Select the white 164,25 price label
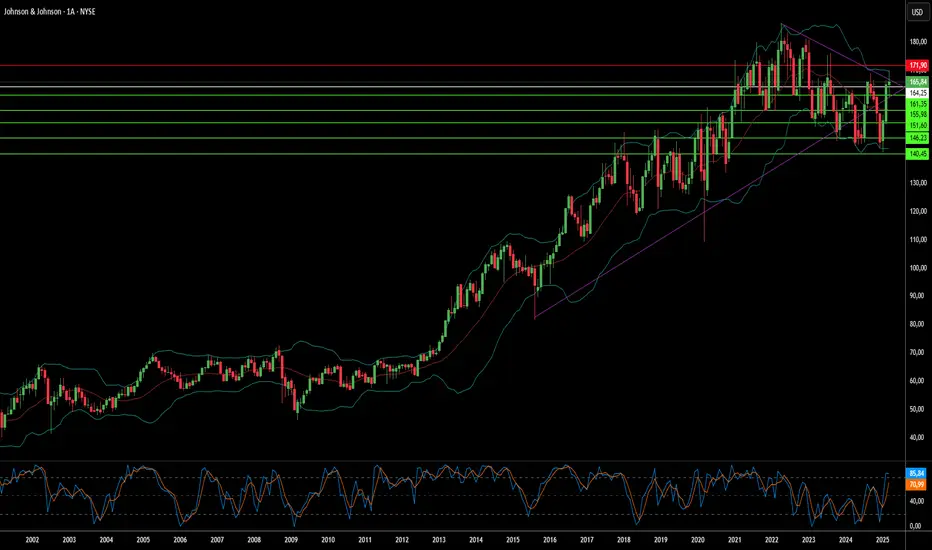The width and height of the screenshot is (932, 550). click(x=915, y=92)
